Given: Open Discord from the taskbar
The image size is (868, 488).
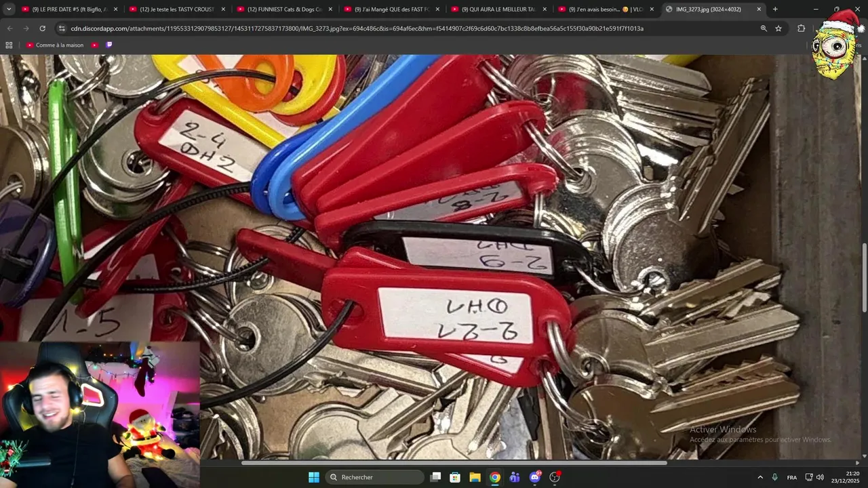Looking at the screenshot, I should [535, 477].
